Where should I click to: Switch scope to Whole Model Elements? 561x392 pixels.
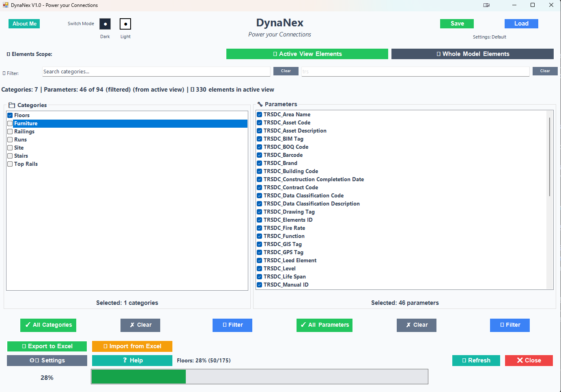pyautogui.click(x=473, y=54)
